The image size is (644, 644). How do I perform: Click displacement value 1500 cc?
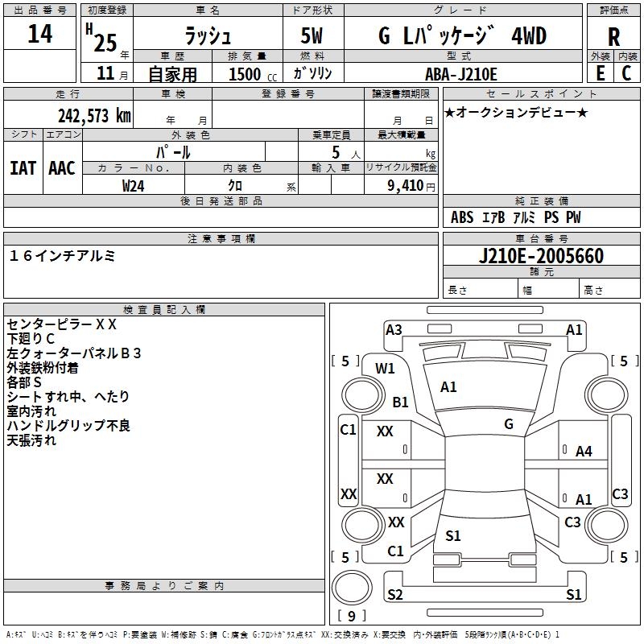[x=253, y=74]
